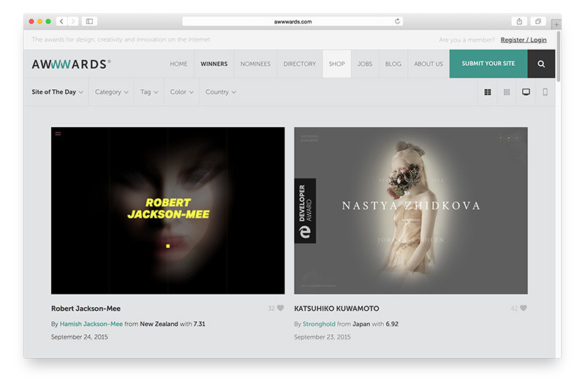
Task: Switch to large grid view icon
Action: click(x=488, y=92)
